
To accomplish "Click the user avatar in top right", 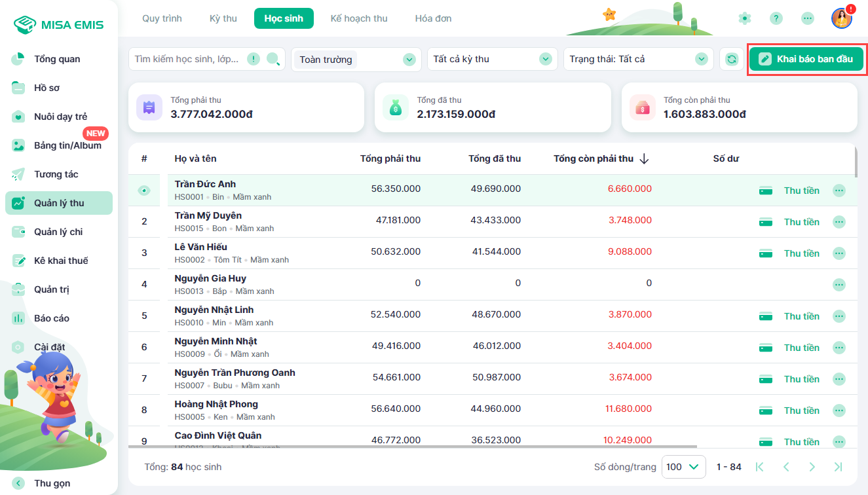I will [x=841, y=18].
